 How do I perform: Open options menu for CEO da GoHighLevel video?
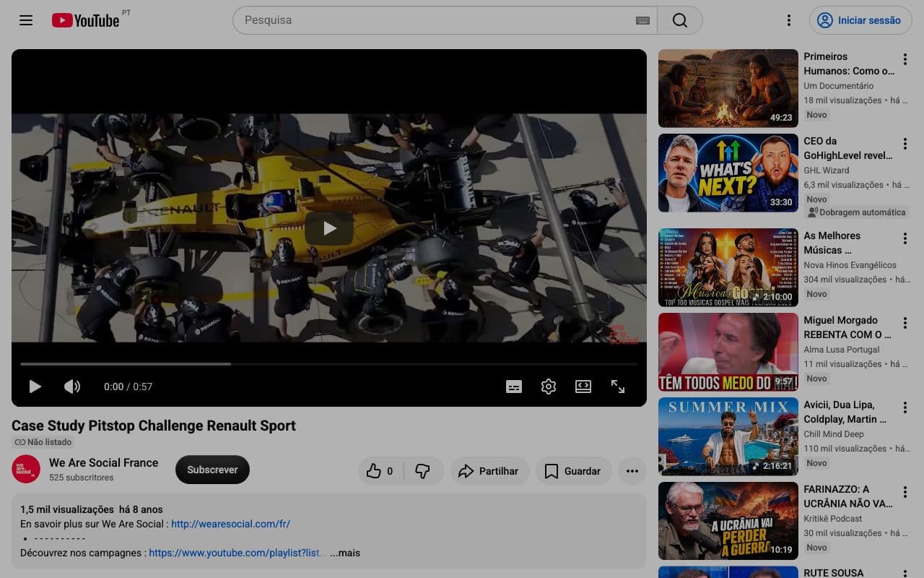click(x=905, y=144)
